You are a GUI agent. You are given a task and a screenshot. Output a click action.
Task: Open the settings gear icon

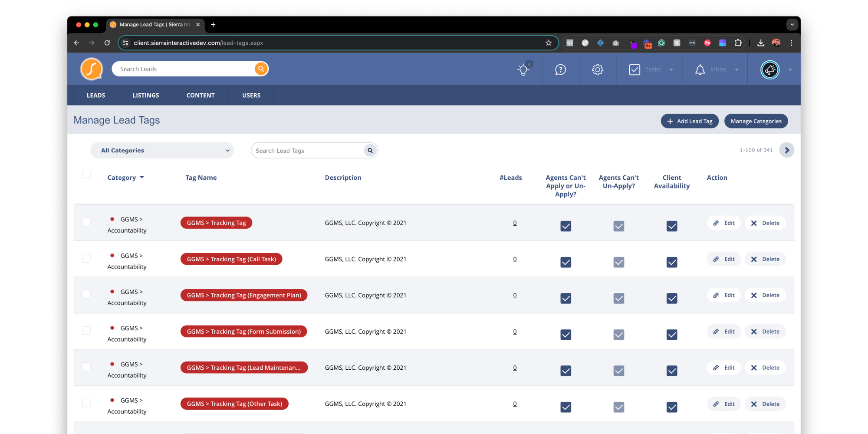coord(598,69)
